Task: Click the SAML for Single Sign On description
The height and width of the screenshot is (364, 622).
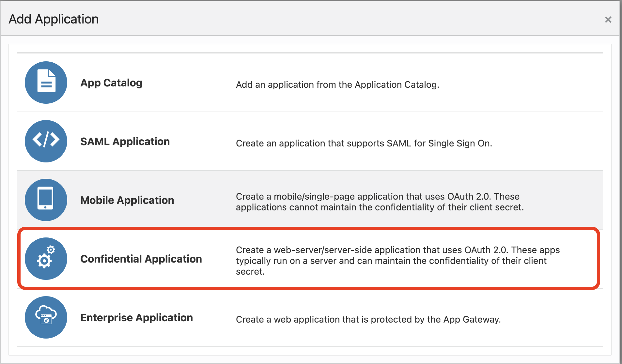Action: click(x=364, y=144)
